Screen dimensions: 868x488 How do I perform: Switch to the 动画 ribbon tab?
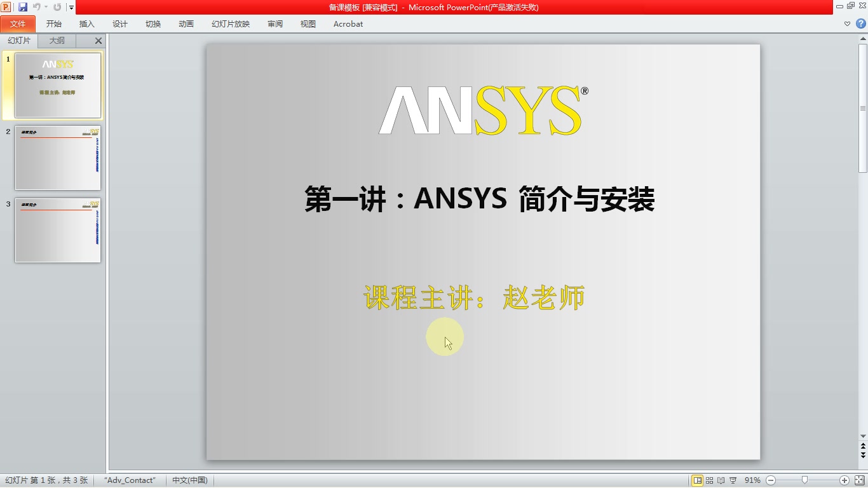point(186,24)
